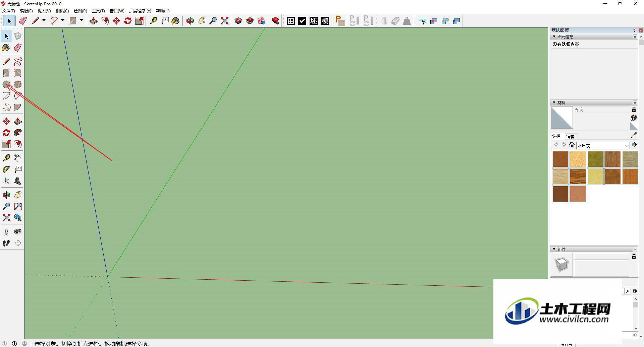Toggle the 坯 plugin button
The height and width of the screenshot is (347, 644).
coord(314,21)
